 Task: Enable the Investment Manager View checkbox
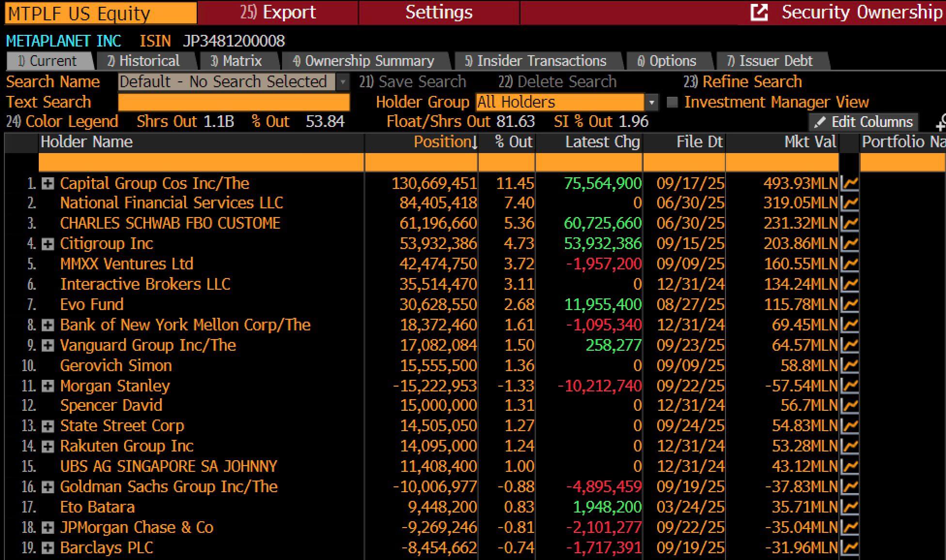(x=672, y=102)
